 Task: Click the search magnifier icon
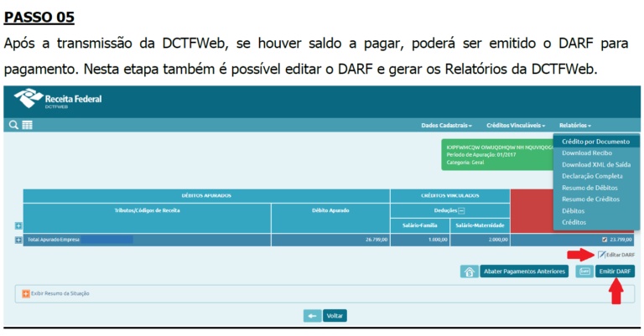pos(14,125)
